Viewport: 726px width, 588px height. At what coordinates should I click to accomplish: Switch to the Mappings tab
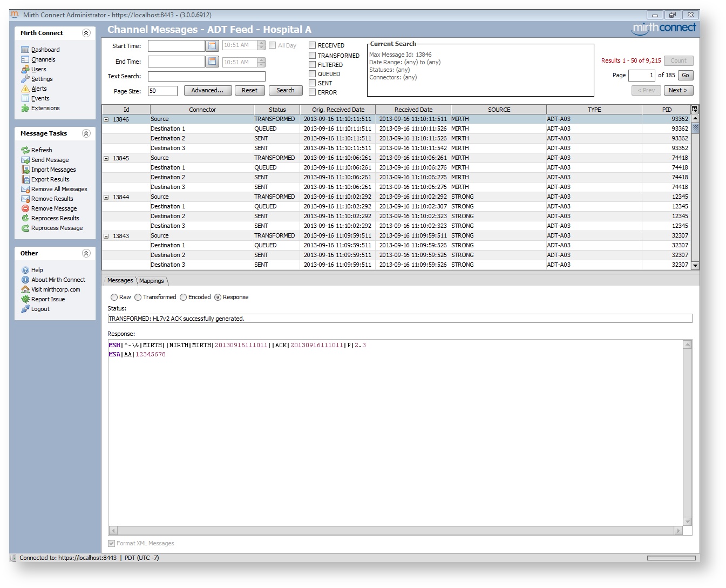(x=152, y=281)
